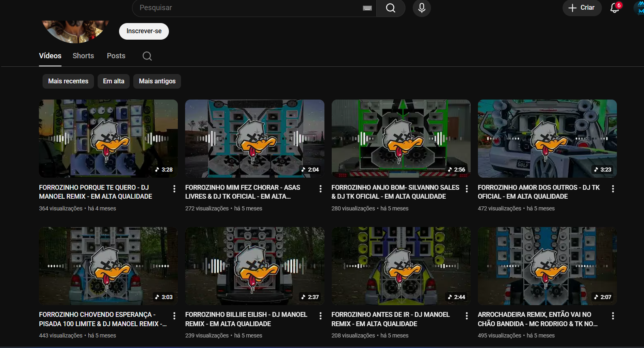Play the FORROZINHO ANTES DE IR thumbnail
Viewport: 644px width, 348px height.
[x=401, y=266]
